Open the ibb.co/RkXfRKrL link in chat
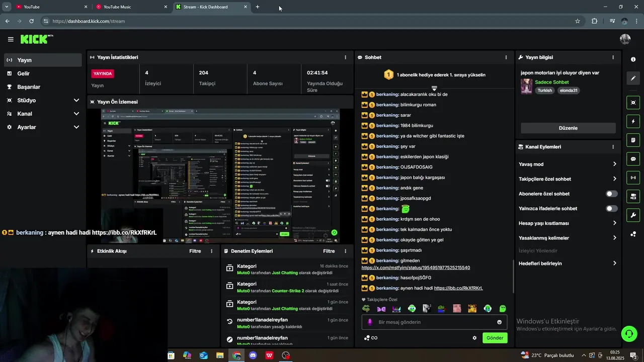The width and height of the screenshot is (644, 362). pyautogui.click(x=458, y=288)
